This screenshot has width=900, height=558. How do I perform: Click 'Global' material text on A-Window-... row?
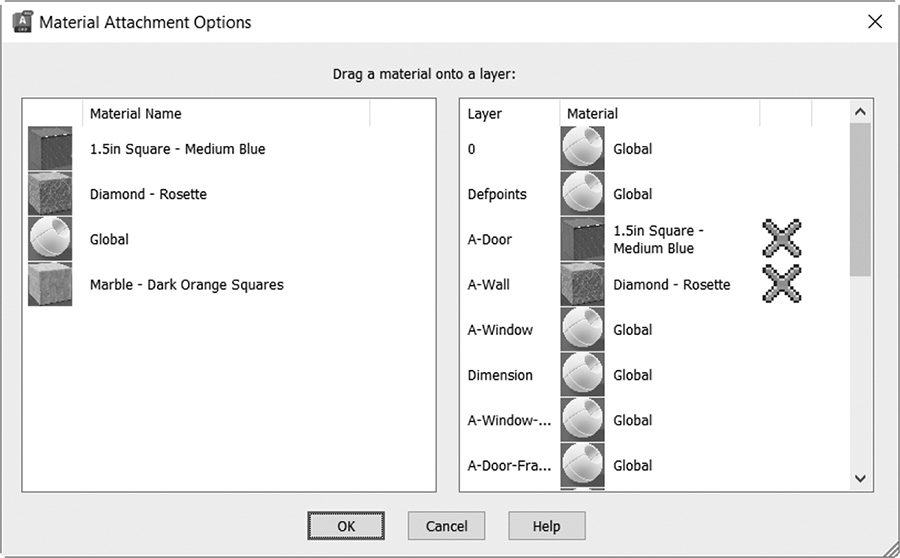point(633,421)
